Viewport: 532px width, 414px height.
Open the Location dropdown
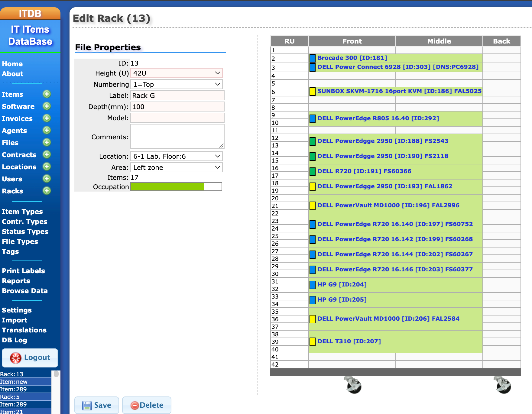tap(177, 156)
